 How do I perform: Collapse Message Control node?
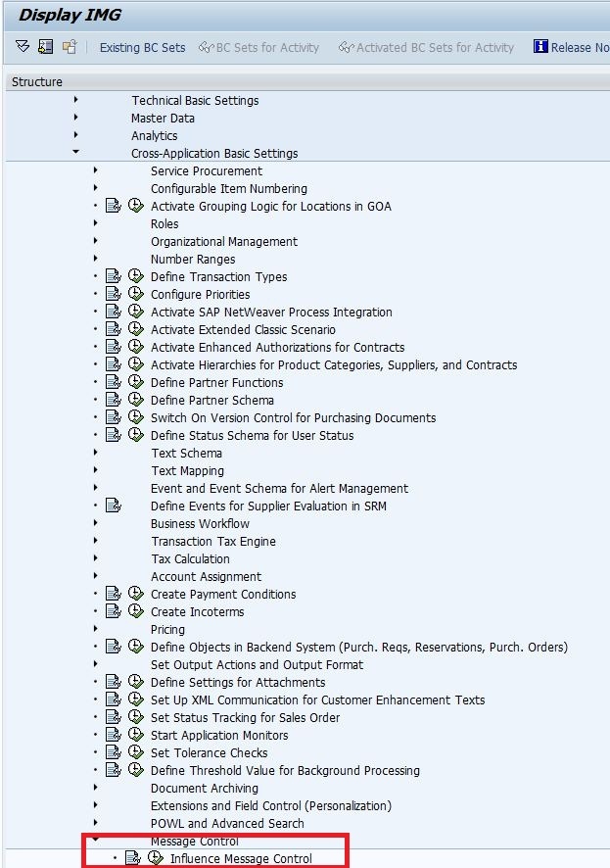[96, 840]
